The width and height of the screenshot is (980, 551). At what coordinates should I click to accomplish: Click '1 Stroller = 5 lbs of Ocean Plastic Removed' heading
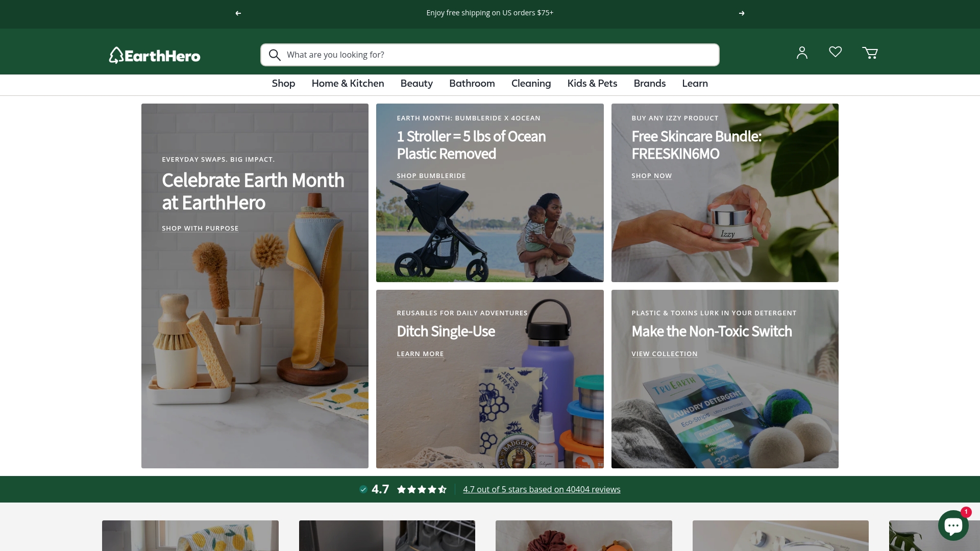(x=471, y=145)
